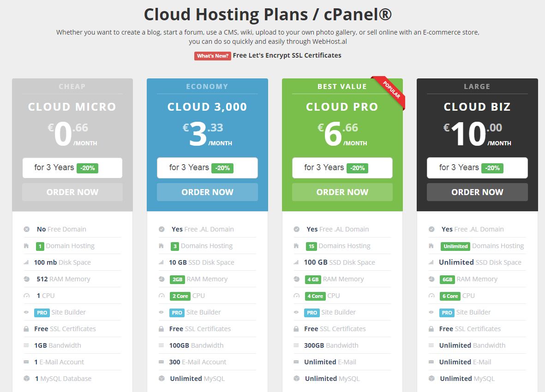Image resolution: width=545 pixels, height=392 pixels.
Task: Open billing period dropdown for Cloud 3,000
Action: click(207, 168)
